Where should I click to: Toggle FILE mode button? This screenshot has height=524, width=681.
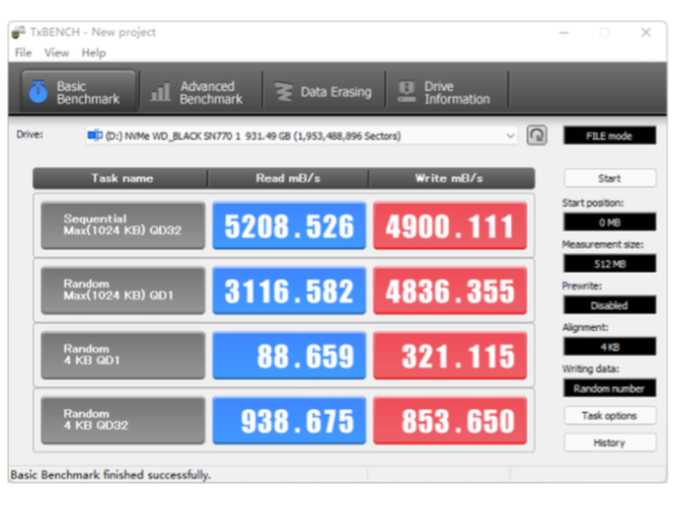610,136
